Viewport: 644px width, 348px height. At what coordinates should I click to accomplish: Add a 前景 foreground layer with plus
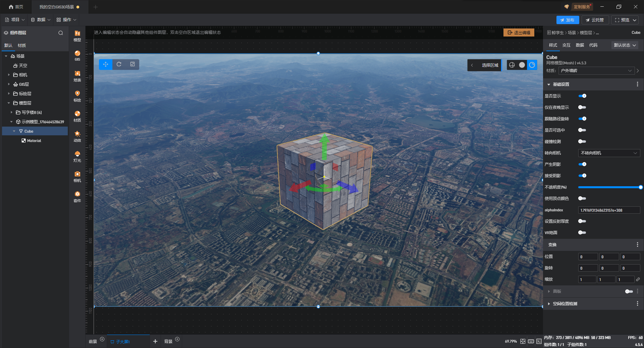click(x=102, y=339)
